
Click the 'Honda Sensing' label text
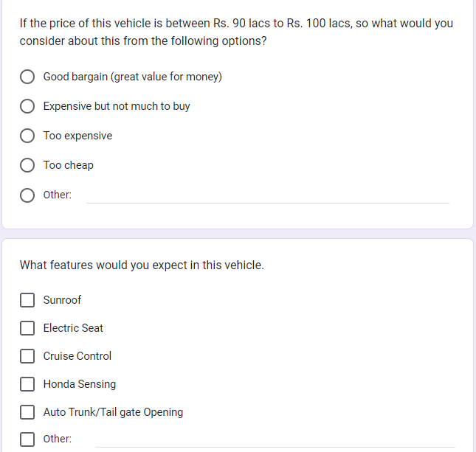(80, 384)
